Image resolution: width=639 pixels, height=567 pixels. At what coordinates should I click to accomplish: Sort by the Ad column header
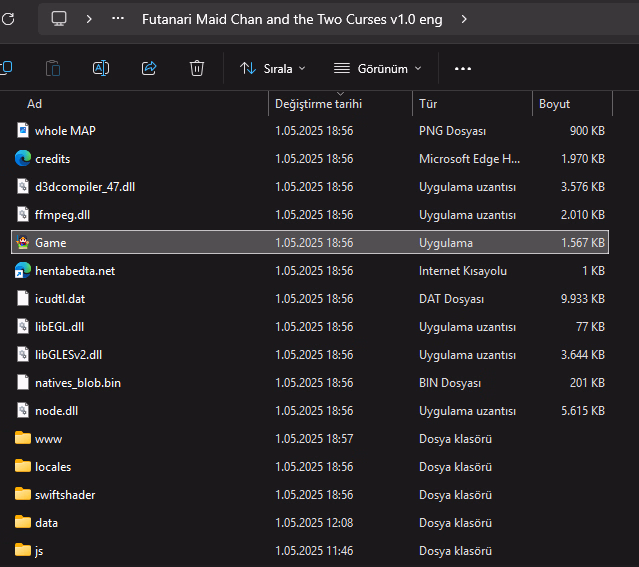coord(34,104)
